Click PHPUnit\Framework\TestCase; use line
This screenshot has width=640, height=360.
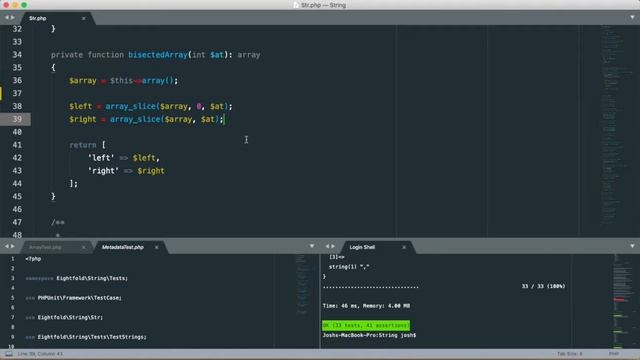click(x=80, y=298)
